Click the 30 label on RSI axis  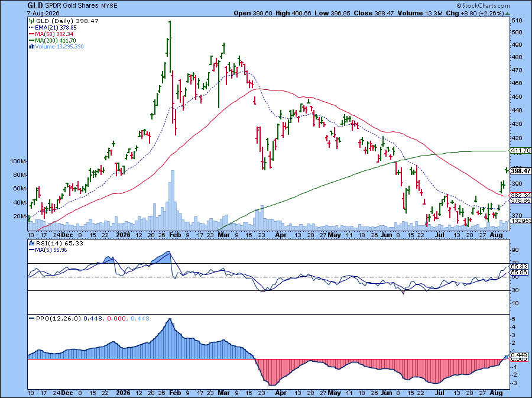pyautogui.click(x=515, y=290)
